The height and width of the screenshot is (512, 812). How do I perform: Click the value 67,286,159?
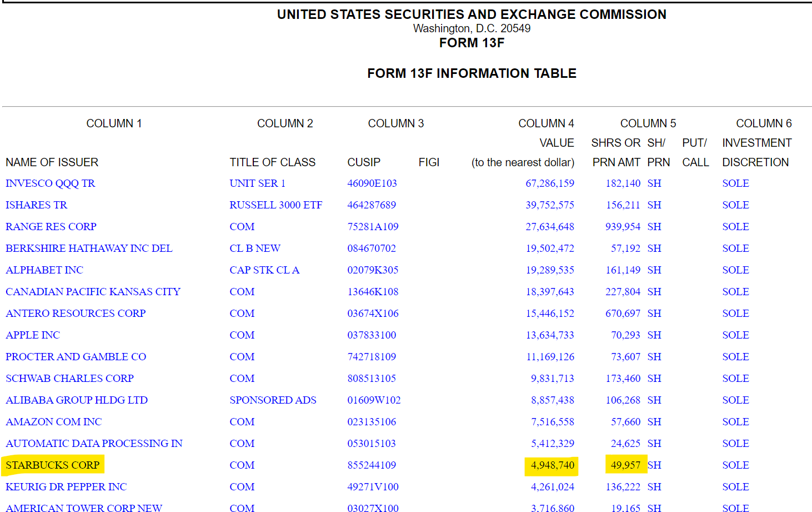(x=550, y=183)
